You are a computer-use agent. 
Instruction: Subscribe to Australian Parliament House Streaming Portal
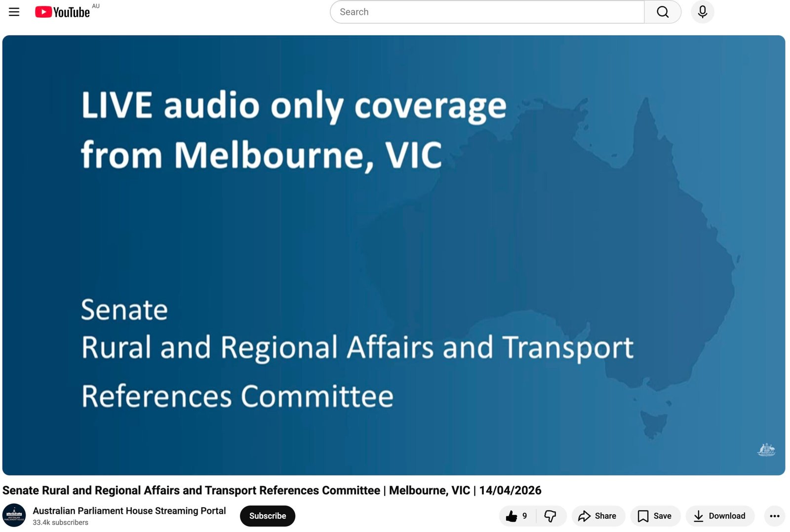pyautogui.click(x=267, y=516)
